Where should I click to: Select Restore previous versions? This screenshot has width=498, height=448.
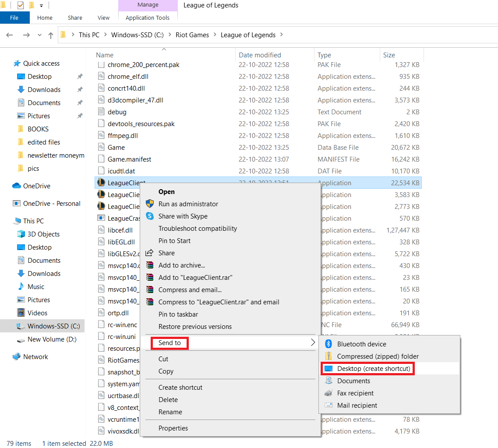point(195,327)
